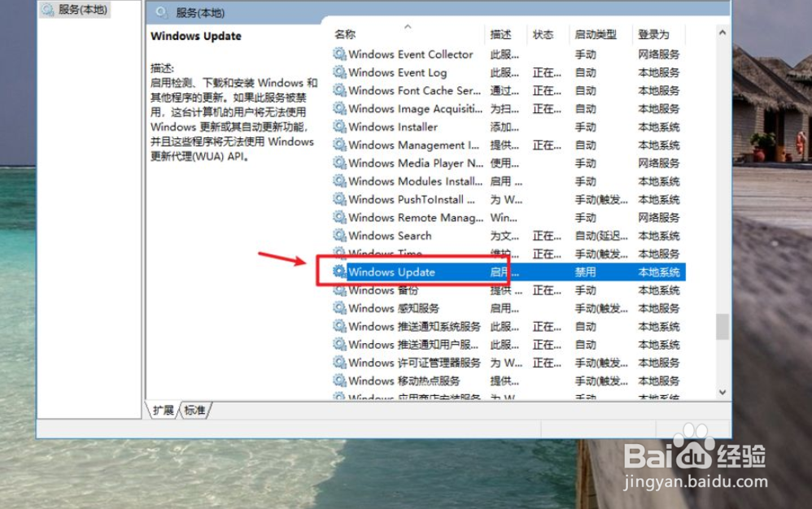This screenshot has width=812, height=509.
Task: Sort services by the 名称 column header
Action: tap(345, 34)
